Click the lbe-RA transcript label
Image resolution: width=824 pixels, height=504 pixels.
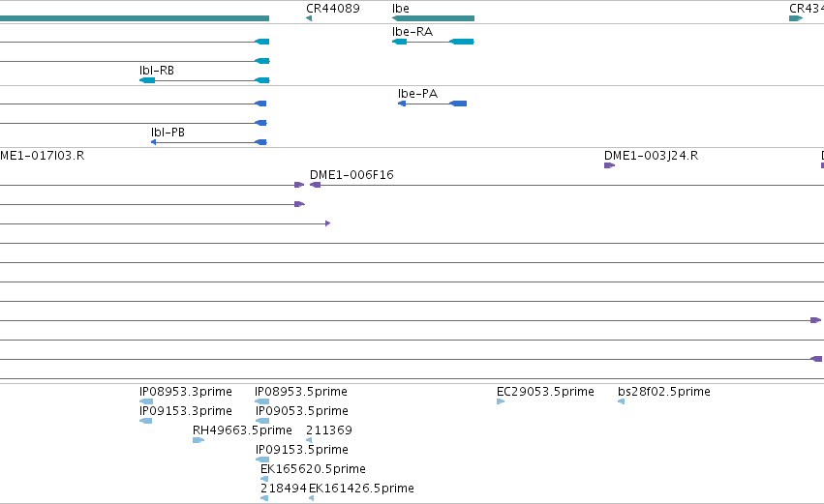click(x=412, y=32)
